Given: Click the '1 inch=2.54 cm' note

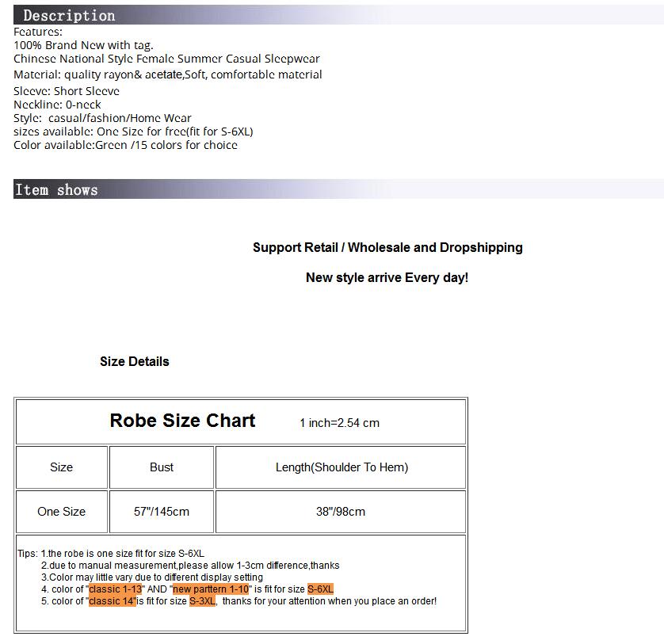Looking at the screenshot, I should [339, 423].
